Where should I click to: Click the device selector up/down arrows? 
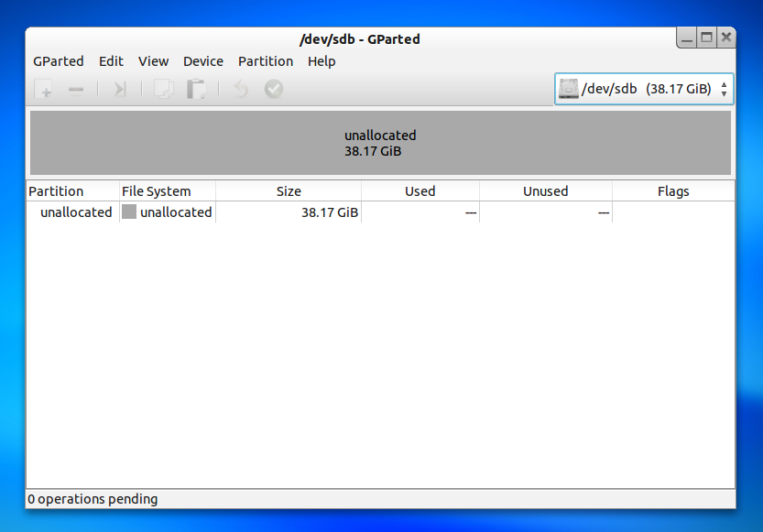(724, 89)
